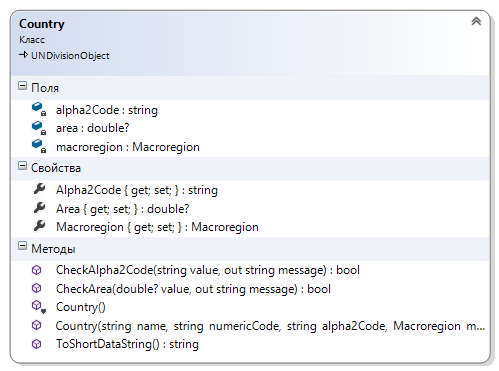Collapse the Свойства section

22,166
